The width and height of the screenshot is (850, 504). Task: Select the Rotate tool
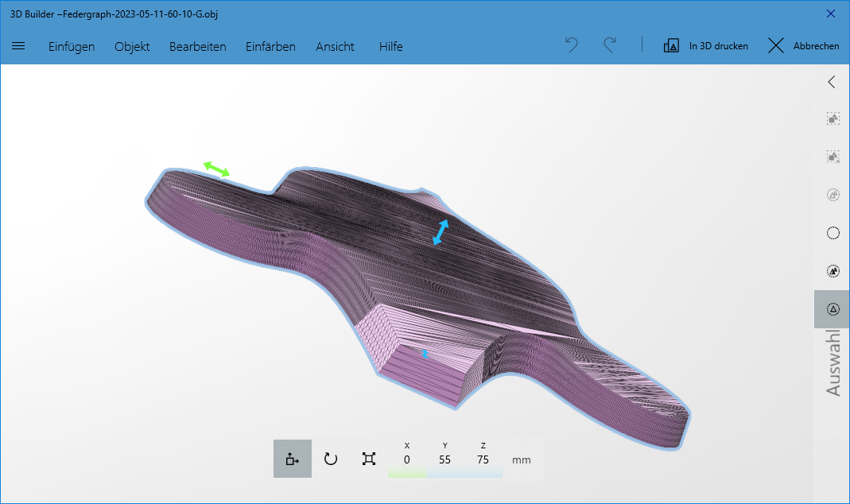pos(331,459)
